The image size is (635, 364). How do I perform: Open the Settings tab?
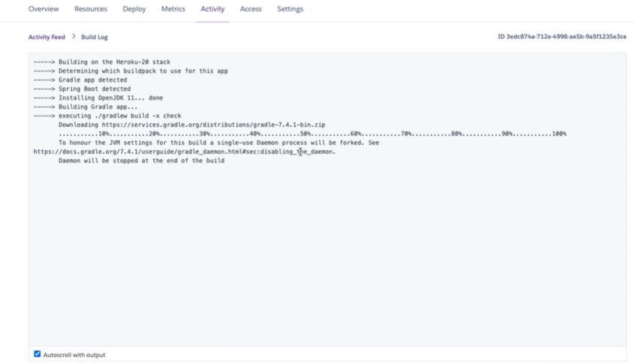click(x=290, y=9)
